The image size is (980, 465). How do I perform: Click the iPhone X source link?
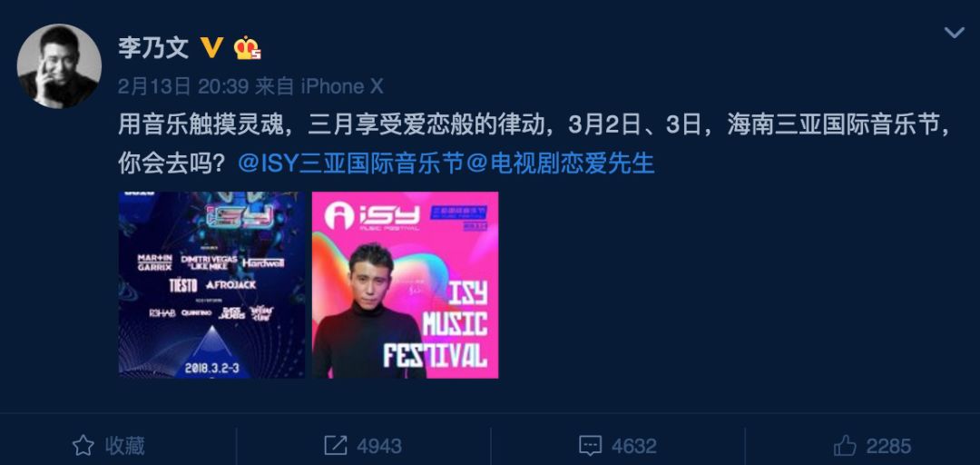pyautogui.click(x=342, y=86)
